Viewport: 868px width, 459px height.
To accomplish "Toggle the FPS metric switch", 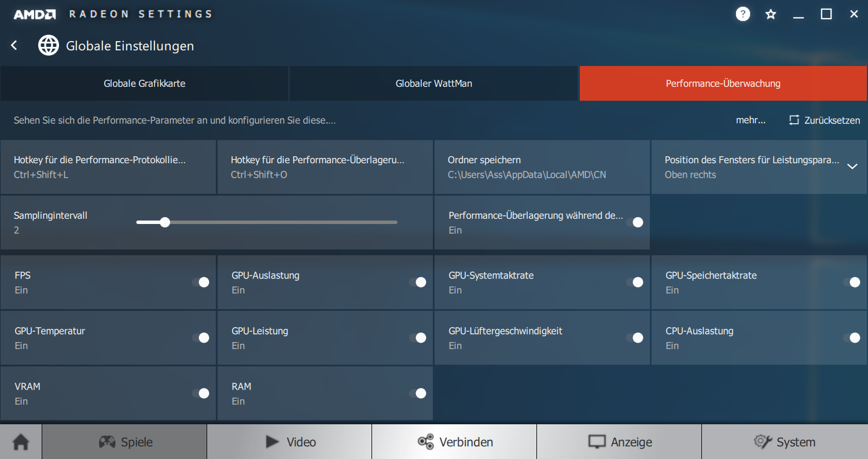I will coord(200,282).
